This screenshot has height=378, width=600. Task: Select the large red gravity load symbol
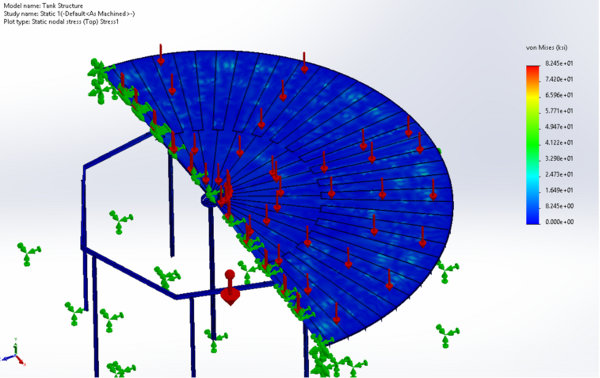[x=230, y=288]
